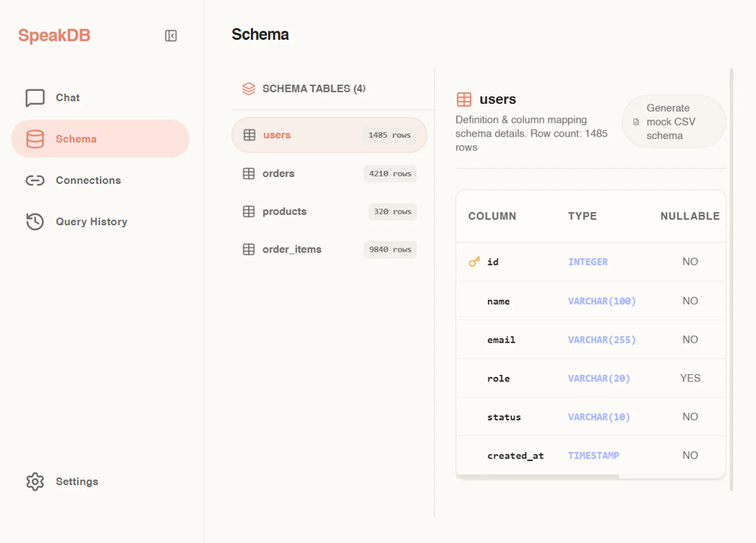756x543 pixels.
Task: Select the order_items table
Action: click(x=329, y=249)
